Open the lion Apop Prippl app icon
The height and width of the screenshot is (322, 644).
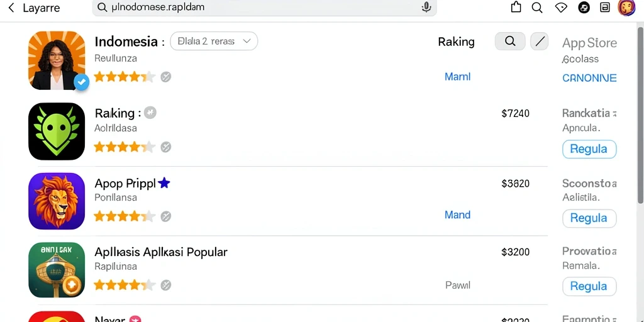57,201
